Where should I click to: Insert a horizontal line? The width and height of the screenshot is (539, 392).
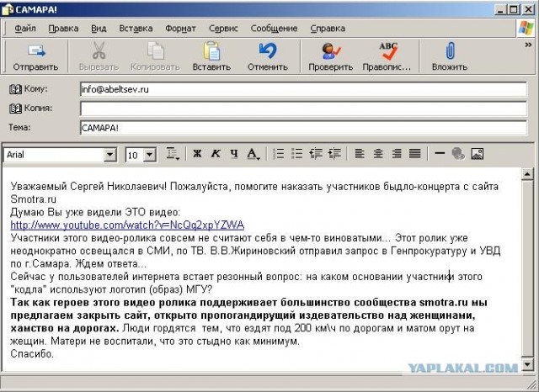pyautogui.click(x=440, y=153)
